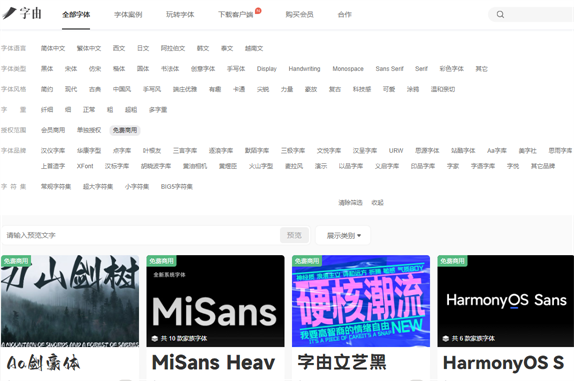Click the 共 6 款家族字体 stack icon
Viewport: 574px width, 381px height.
click(446, 339)
